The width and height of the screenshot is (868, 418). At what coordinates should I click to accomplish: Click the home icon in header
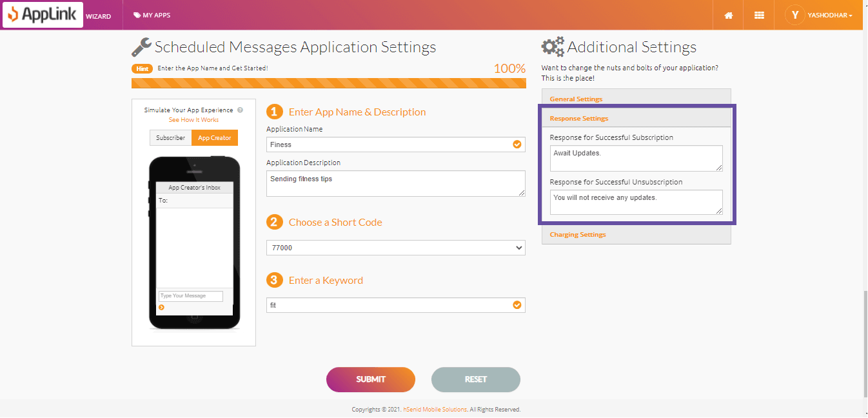click(729, 15)
